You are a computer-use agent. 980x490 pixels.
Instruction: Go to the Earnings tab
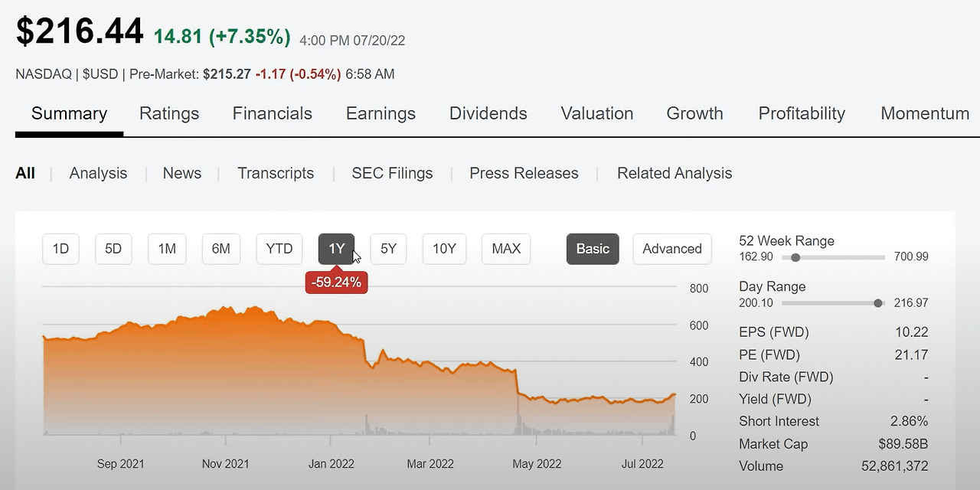tap(381, 113)
